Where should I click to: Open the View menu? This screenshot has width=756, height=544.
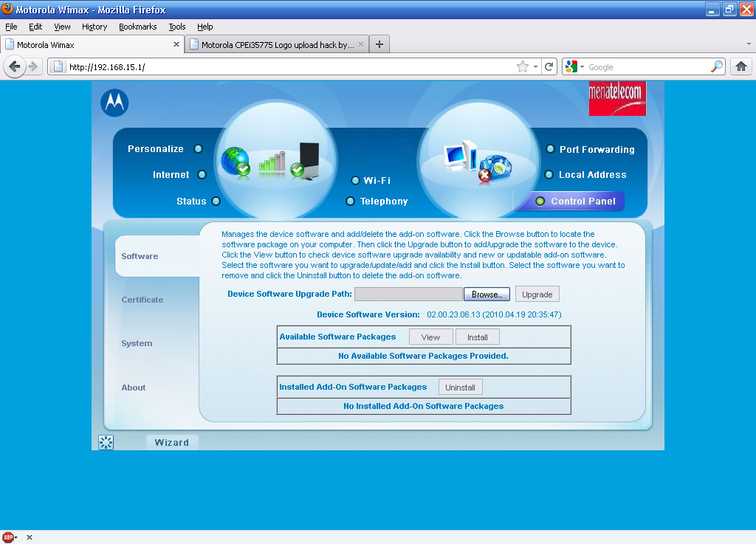coord(62,27)
